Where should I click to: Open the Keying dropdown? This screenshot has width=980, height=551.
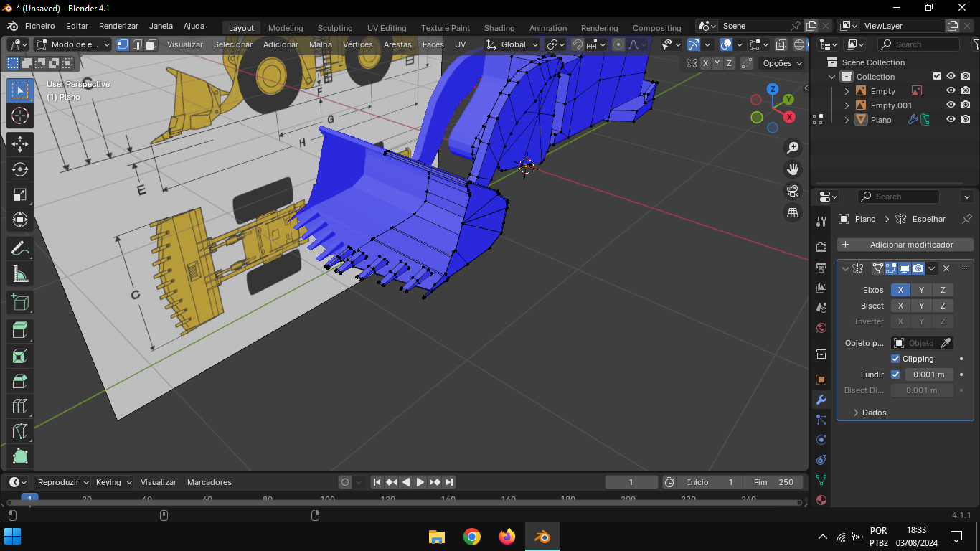(114, 482)
